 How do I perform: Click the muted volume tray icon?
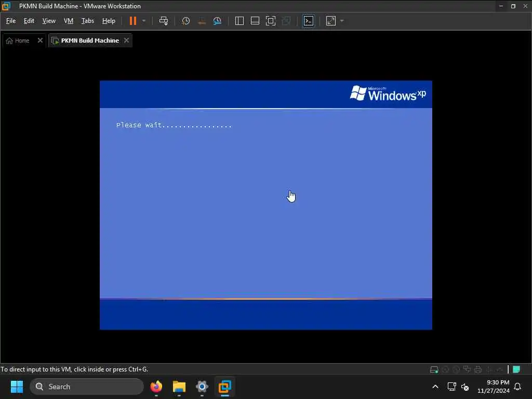pyautogui.click(x=465, y=387)
